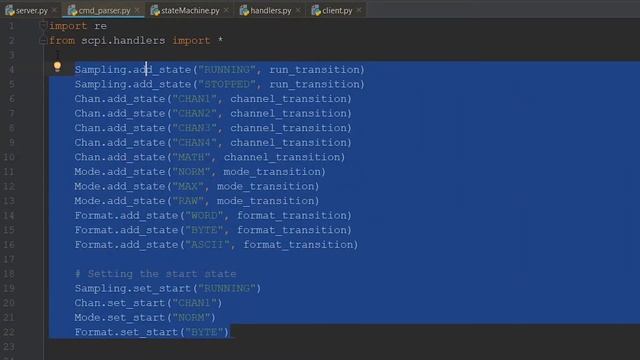Click line number 23 in the gutter
This screenshot has height=360, width=640.
[x=9, y=347]
